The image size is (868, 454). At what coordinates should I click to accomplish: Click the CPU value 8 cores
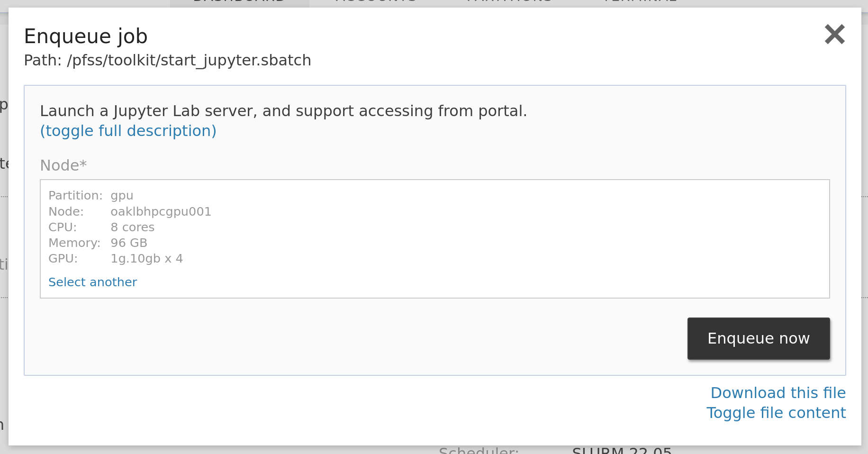click(132, 227)
